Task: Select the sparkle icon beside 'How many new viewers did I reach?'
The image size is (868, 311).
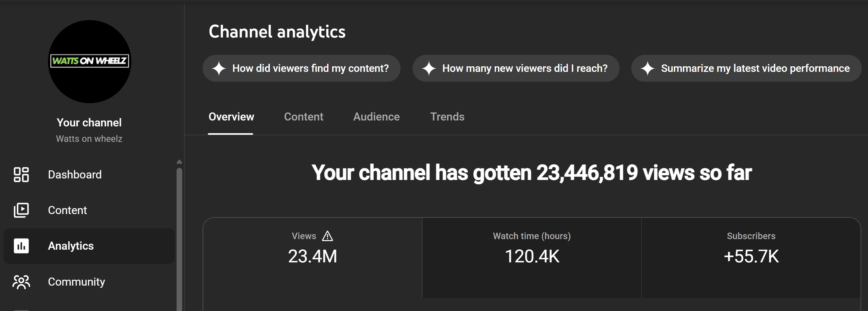Action: pos(429,68)
